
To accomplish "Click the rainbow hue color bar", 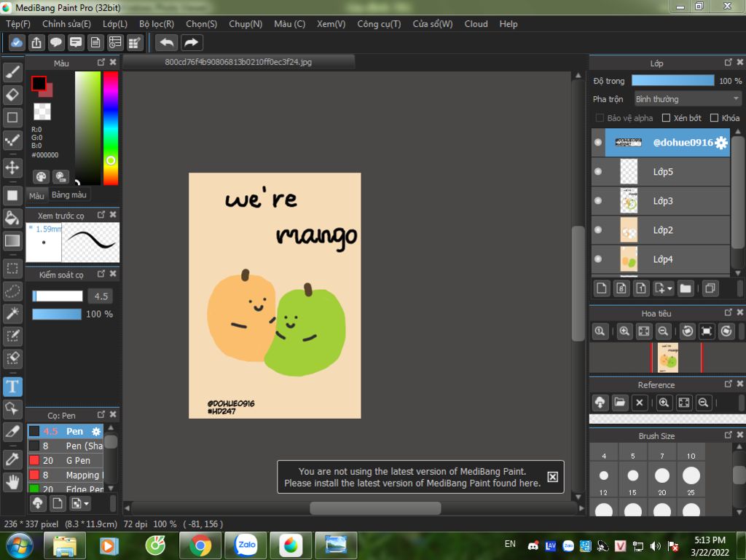I will [111, 128].
